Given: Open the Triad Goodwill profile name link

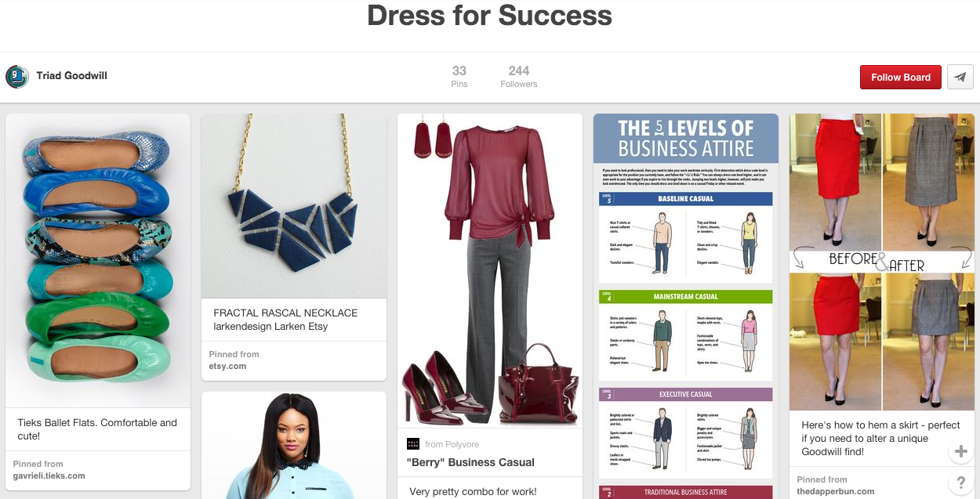Looking at the screenshot, I should pyautogui.click(x=72, y=76).
